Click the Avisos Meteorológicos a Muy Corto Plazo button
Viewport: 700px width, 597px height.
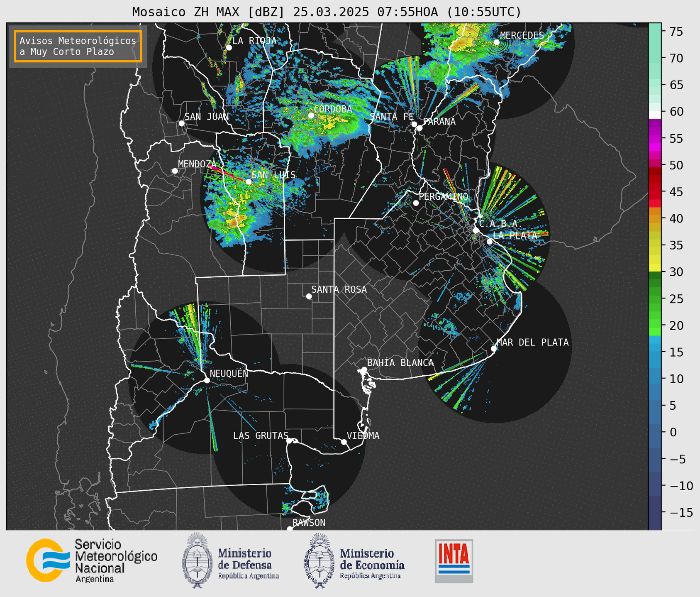click(x=78, y=46)
